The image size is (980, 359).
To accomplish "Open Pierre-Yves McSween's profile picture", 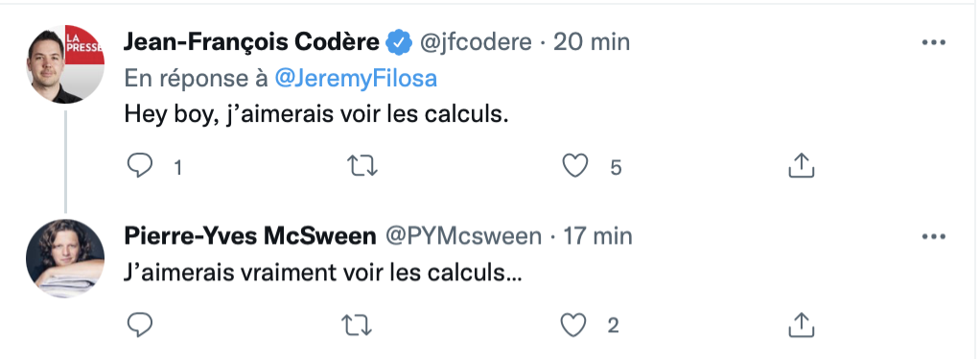I will 65,258.
